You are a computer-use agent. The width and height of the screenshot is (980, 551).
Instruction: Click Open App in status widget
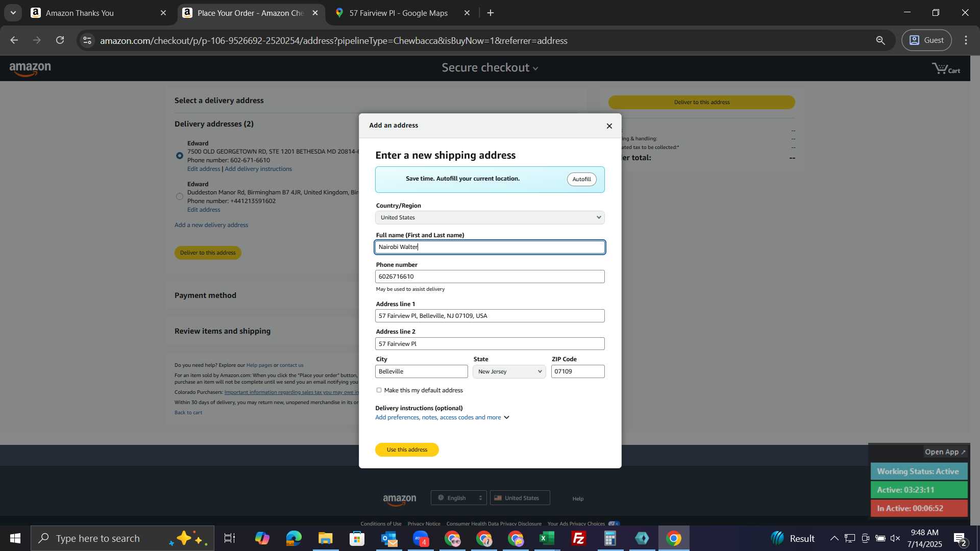click(945, 452)
